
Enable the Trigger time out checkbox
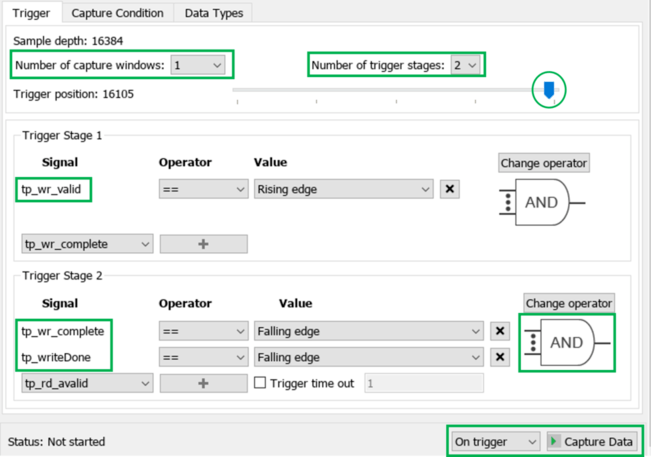click(x=260, y=383)
